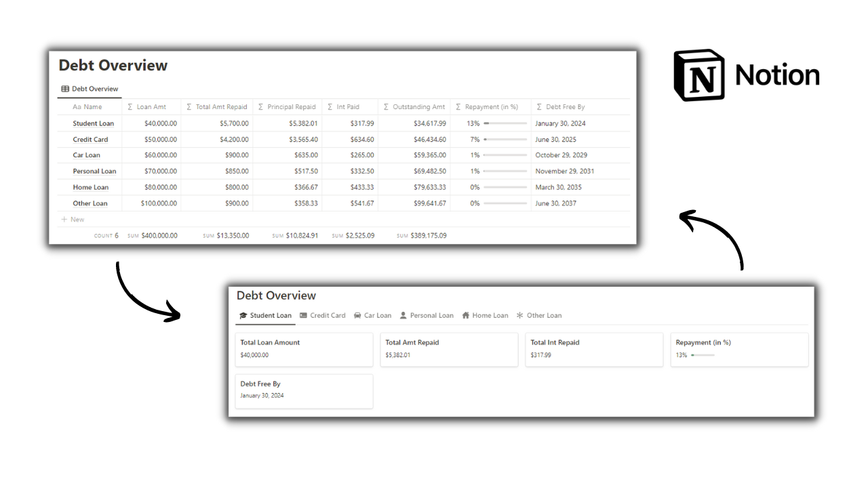Click the Aa icon on Name column

(77, 107)
